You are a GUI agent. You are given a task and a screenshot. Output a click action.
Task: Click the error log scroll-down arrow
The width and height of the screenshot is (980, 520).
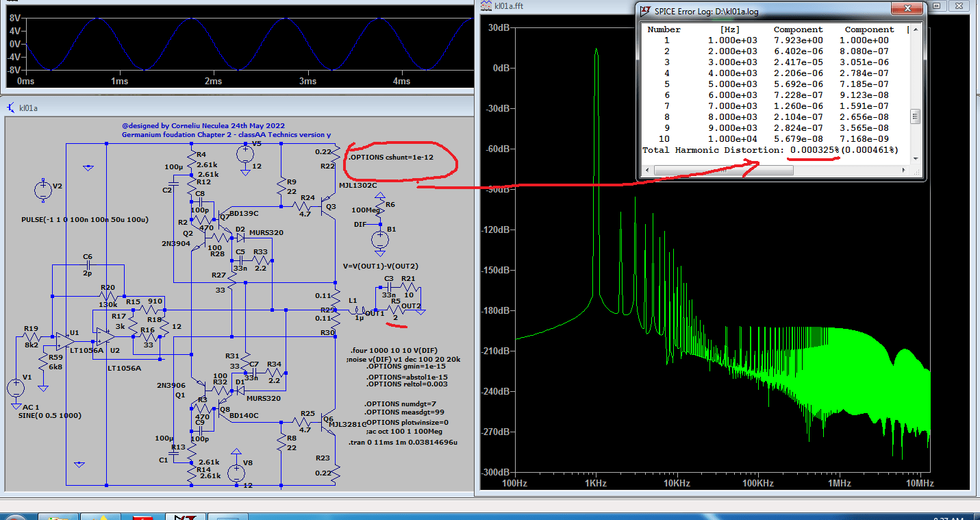pyautogui.click(x=915, y=158)
